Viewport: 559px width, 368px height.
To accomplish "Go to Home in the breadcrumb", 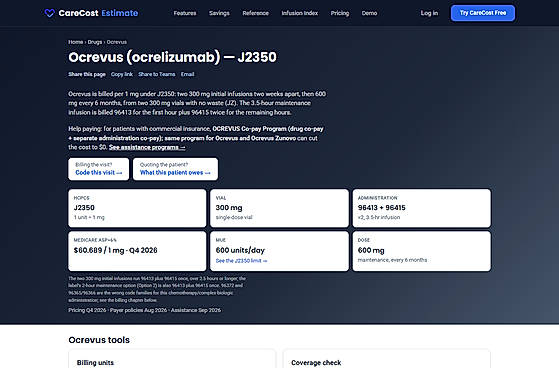I will (76, 42).
